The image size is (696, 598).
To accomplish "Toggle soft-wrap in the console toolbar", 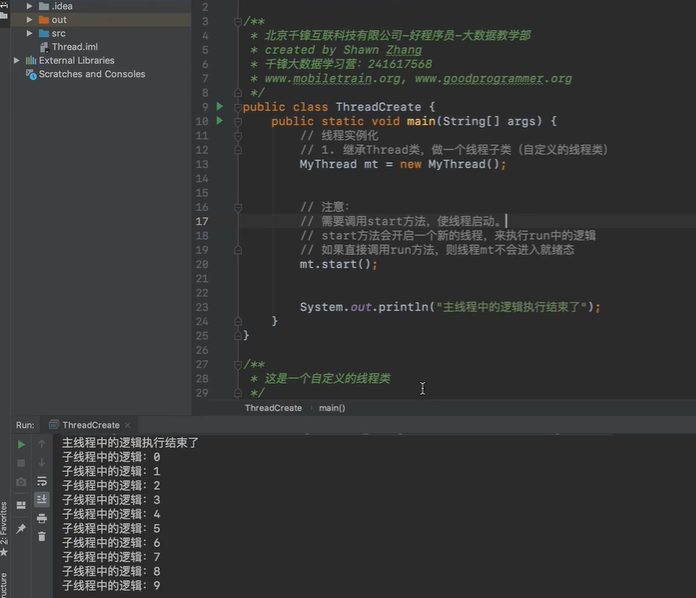I will pyautogui.click(x=42, y=481).
